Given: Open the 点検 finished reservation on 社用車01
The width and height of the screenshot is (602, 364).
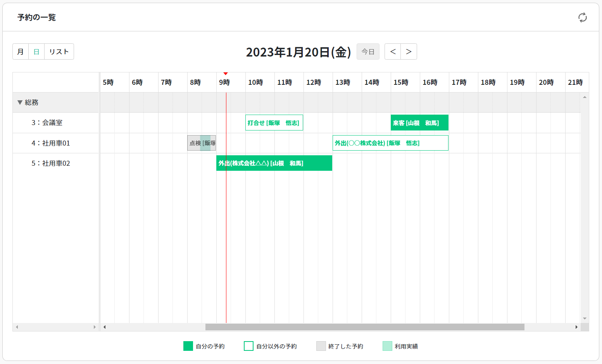Looking at the screenshot, I should 202,143.
